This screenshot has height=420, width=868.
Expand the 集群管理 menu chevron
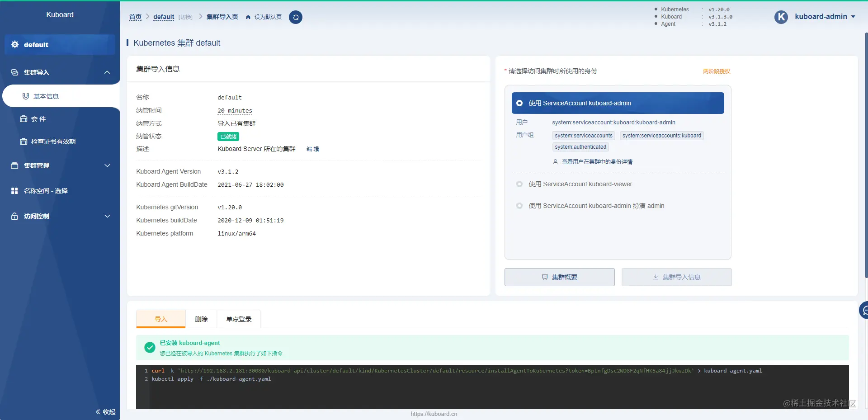pos(107,165)
